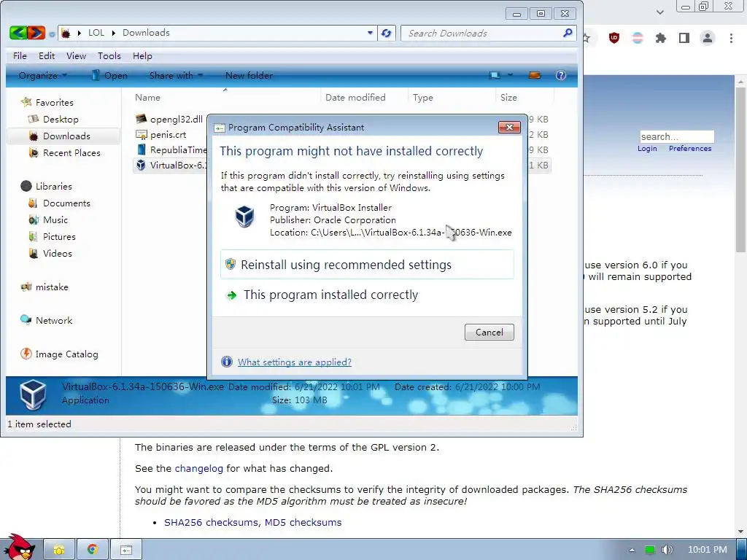Open the Chrome profile avatar icon

coord(708,38)
